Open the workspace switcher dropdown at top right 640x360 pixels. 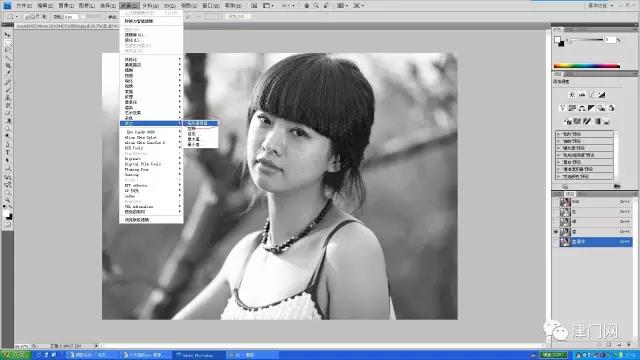(x=600, y=6)
